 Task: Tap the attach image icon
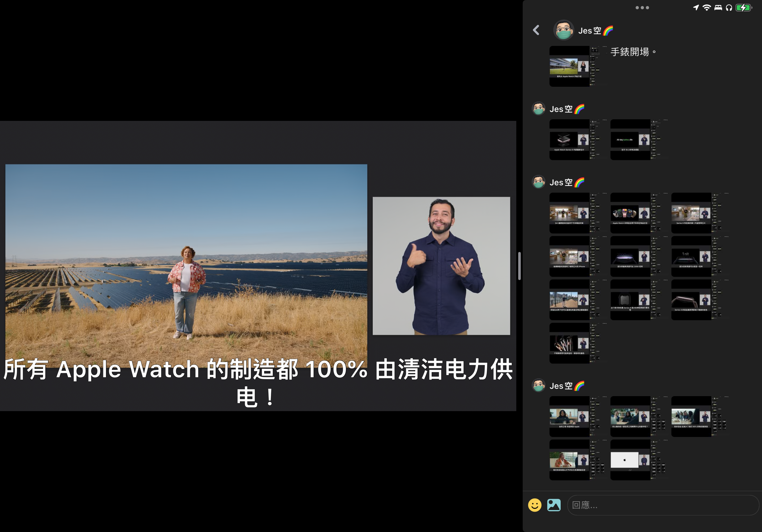click(554, 505)
